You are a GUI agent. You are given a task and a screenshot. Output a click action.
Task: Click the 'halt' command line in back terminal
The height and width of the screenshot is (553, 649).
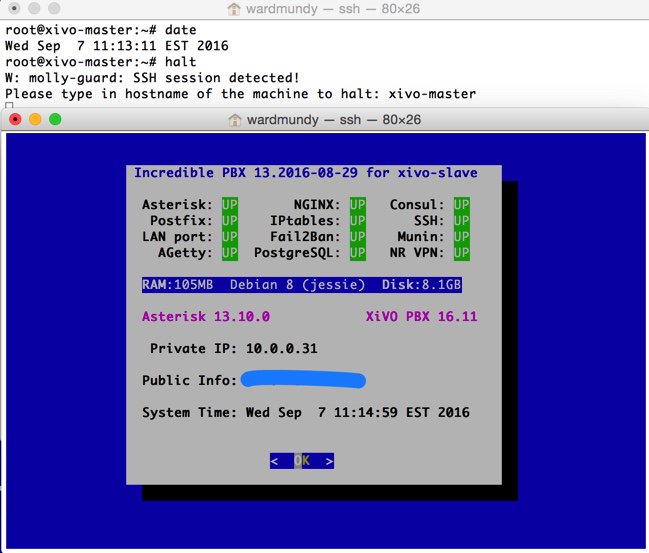click(x=101, y=62)
